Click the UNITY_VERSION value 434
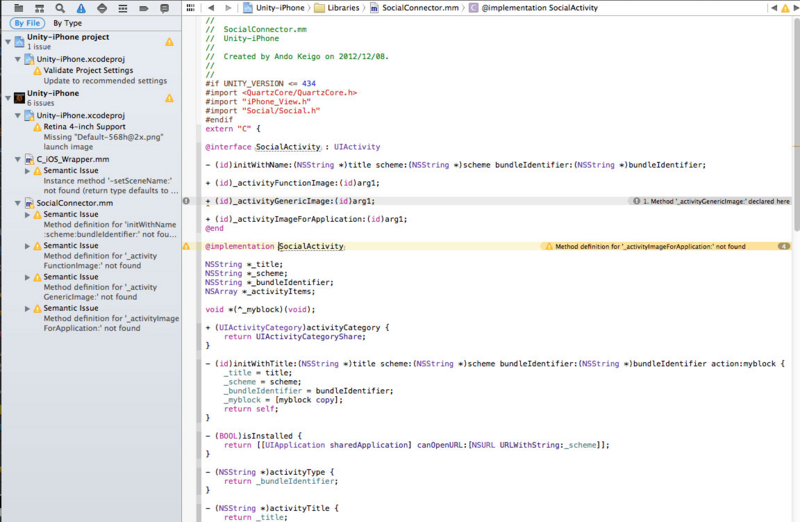Image resolution: width=800 pixels, height=522 pixels. click(x=309, y=84)
